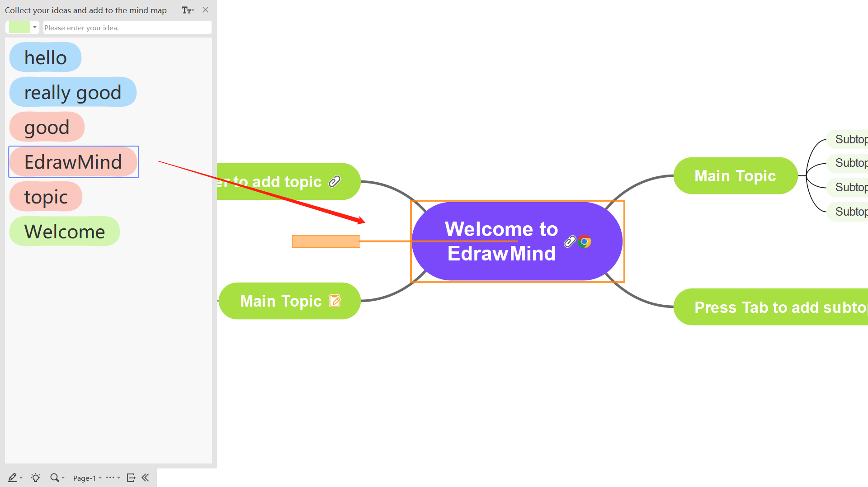868x487 pixels.
Task: Click the lightbulb brainstorm icon
Action: pyautogui.click(x=36, y=478)
